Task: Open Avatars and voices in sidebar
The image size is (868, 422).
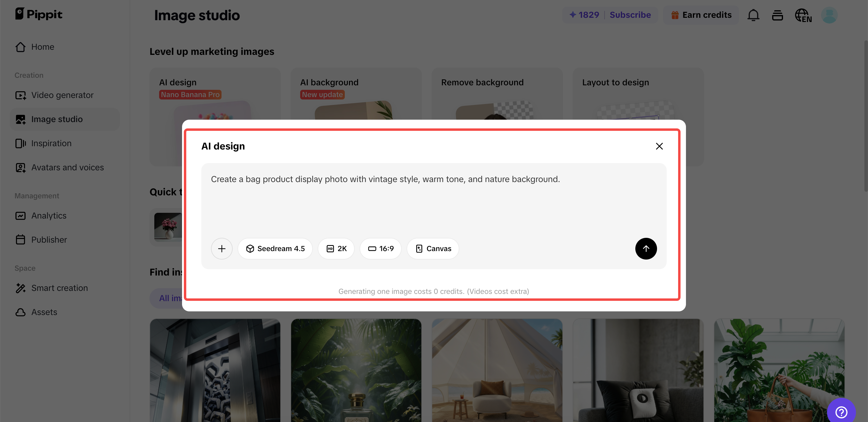Action: click(68, 167)
